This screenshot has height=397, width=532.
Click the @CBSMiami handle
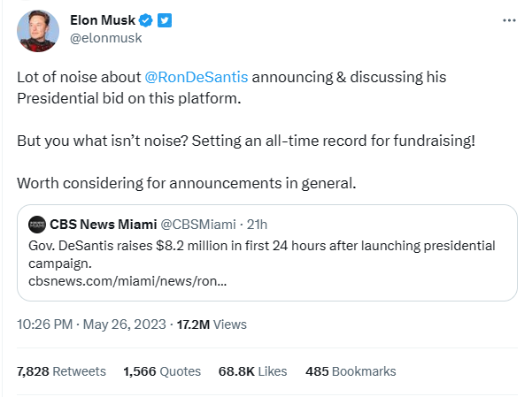(197, 225)
